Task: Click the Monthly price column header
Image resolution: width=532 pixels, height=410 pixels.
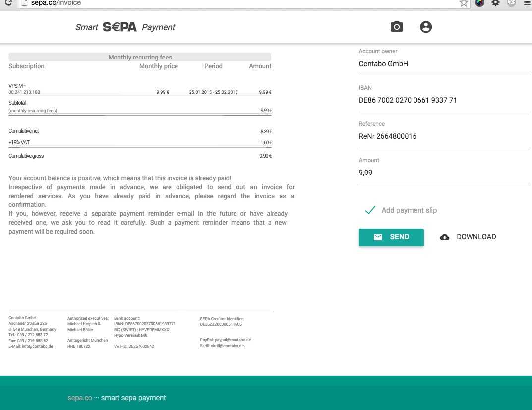Action: pyautogui.click(x=159, y=66)
